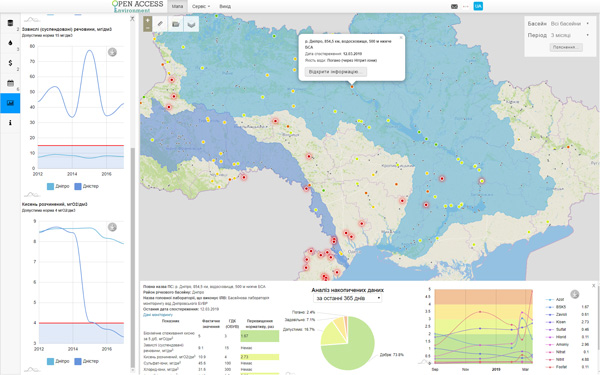Open the dollar sign sidebar section

click(x=10, y=63)
